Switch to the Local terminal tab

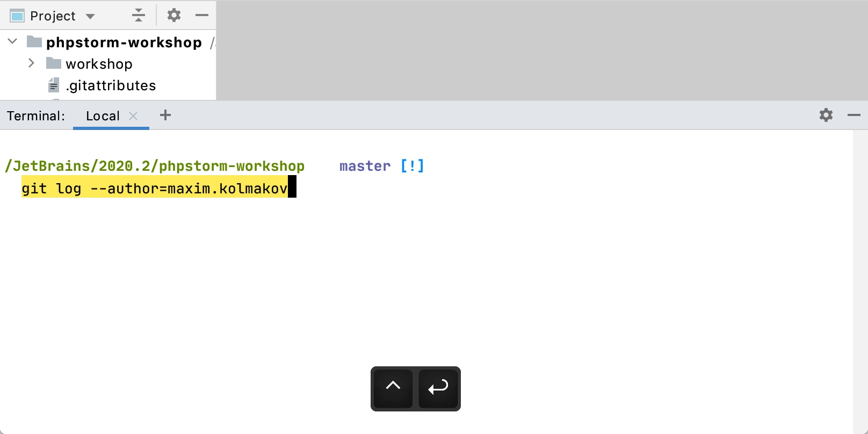pos(103,116)
